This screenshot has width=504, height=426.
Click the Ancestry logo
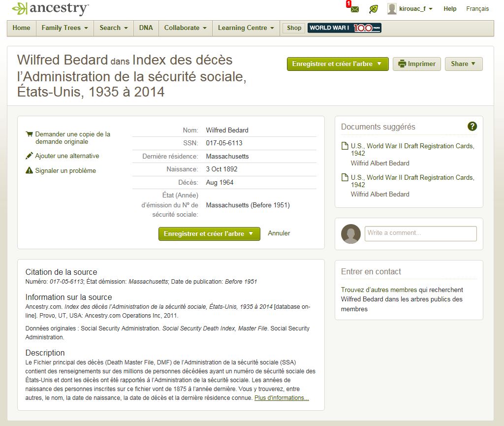[50, 9]
